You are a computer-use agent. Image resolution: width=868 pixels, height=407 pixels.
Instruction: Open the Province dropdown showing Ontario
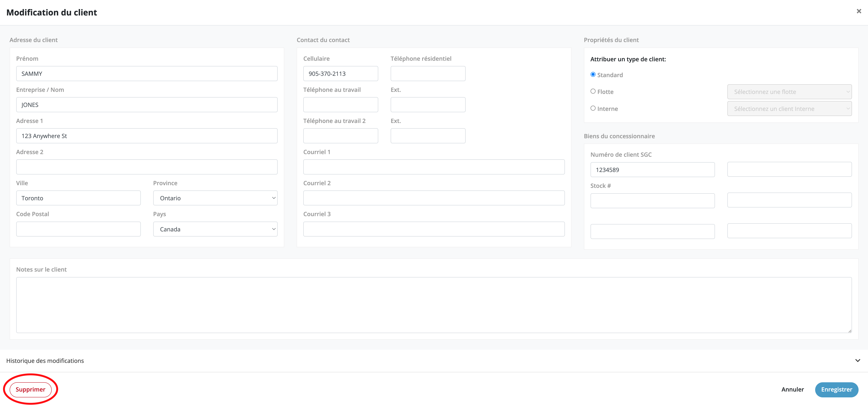(x=215, y=198)
